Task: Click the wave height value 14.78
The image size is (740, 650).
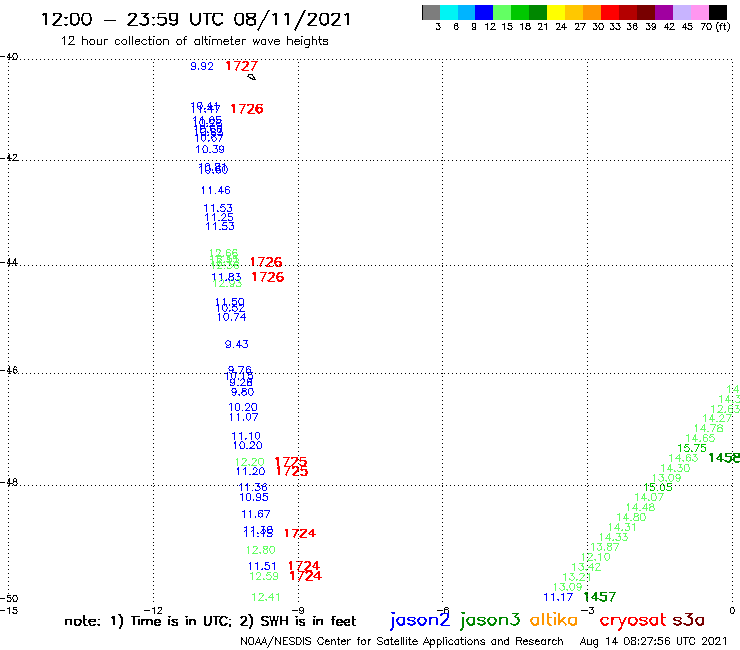Action: [708, 428]
